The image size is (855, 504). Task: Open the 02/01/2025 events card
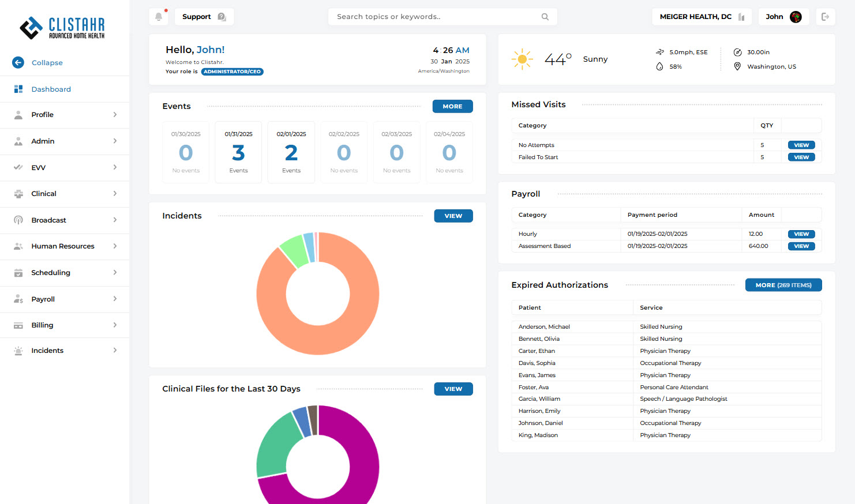point(291,152)
